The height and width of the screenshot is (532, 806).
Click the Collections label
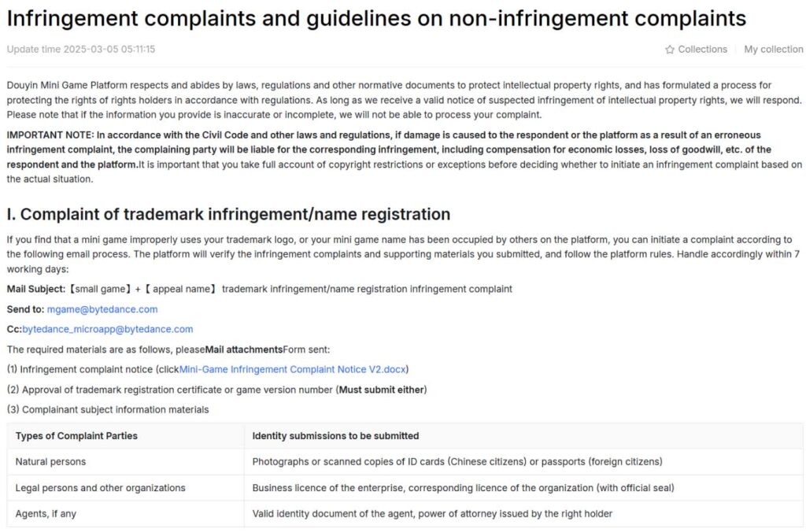point(702,50)
